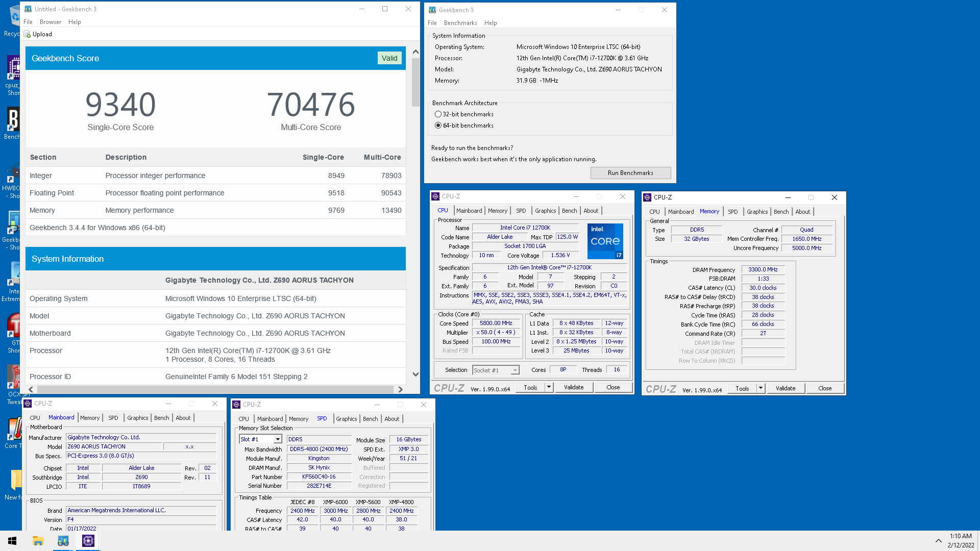Open Browser menu in Geekbench results window
The image size is (980, 551).
click(x=51, y=22)
